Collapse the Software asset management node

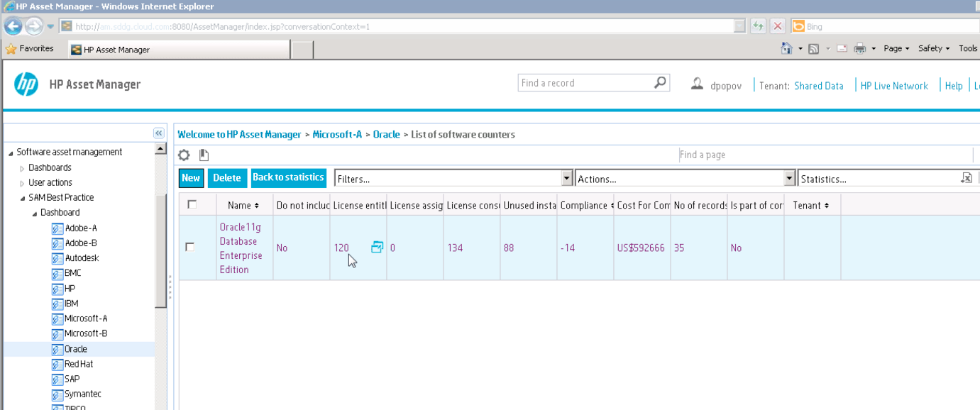coord(11,153)
